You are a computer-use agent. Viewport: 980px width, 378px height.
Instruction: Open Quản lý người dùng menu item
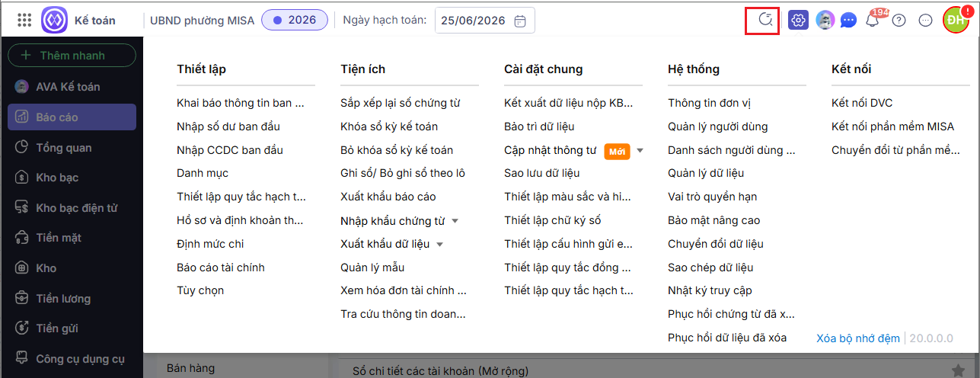[x=718, y=127]
